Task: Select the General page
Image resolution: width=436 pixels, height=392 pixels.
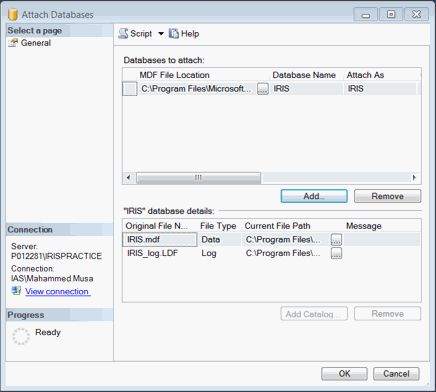Action: [x=36, y=43]
